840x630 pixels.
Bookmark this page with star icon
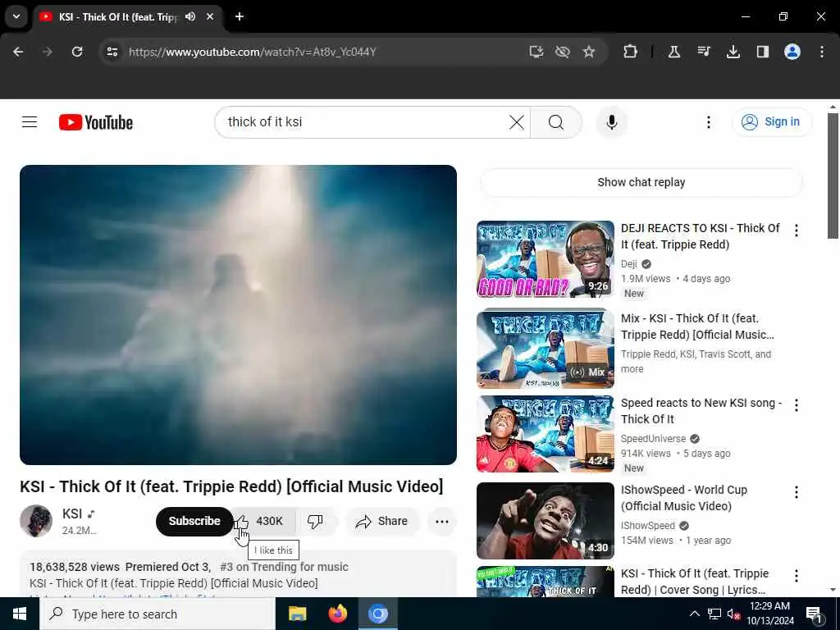click(589, 52)
